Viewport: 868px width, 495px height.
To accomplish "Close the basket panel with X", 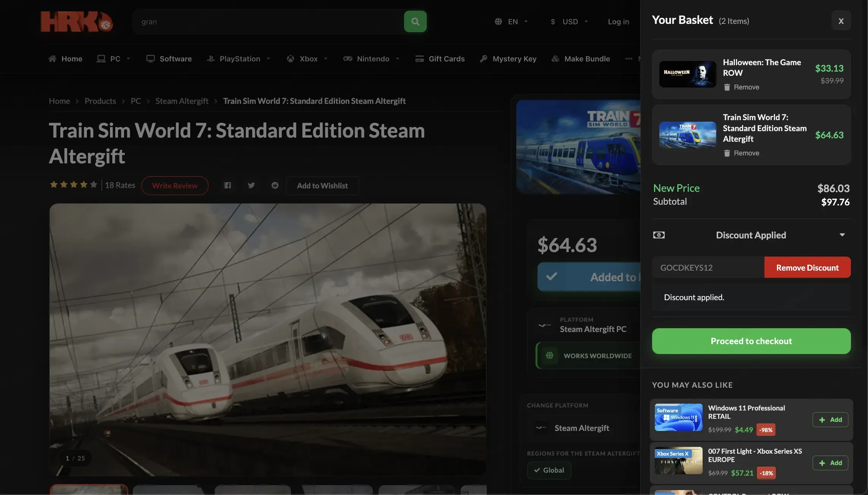I will point(841,20).
